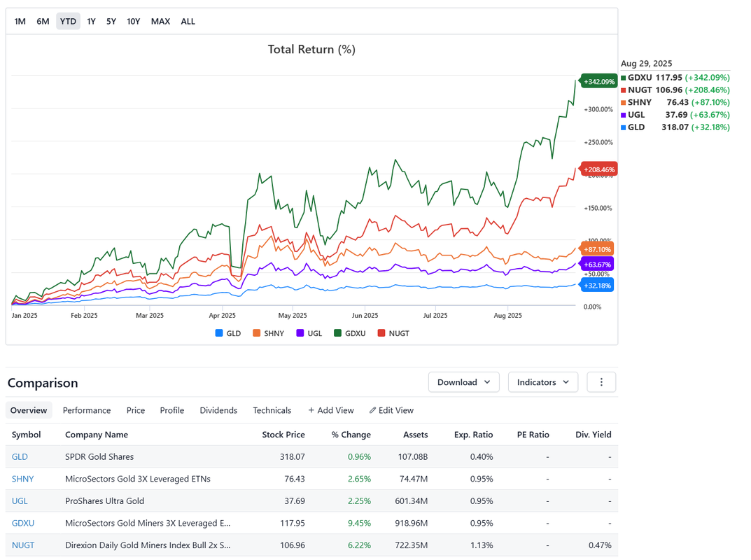The image size is (751, 560).
Task: Sort table by Assets column
Action: (415, 435)
